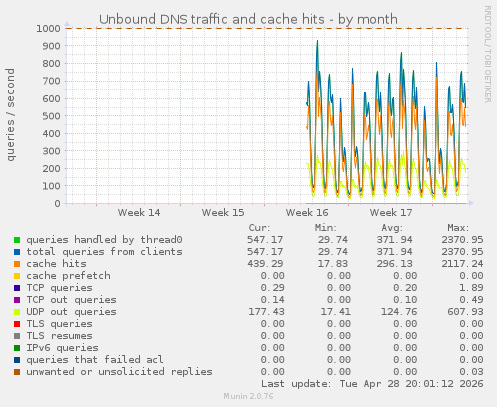497x407 pixels.
Task: Click the navy 'queries that failed acl' swatch
Action: pyautogui.click(x=17, y=360)
